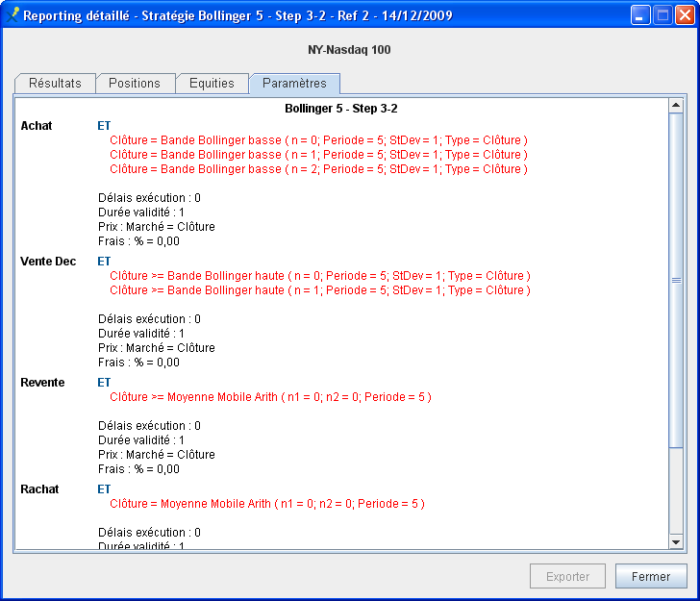700x601 pixels.
Task: Minimize the Reporting détaillé window
Action: tap(640, 15)
